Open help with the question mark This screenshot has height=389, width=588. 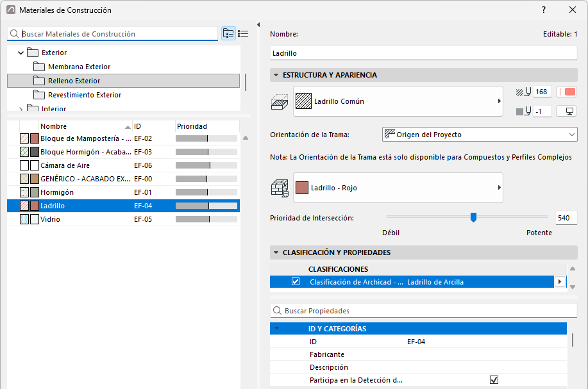pyautogui.click(x=544, y=10)
